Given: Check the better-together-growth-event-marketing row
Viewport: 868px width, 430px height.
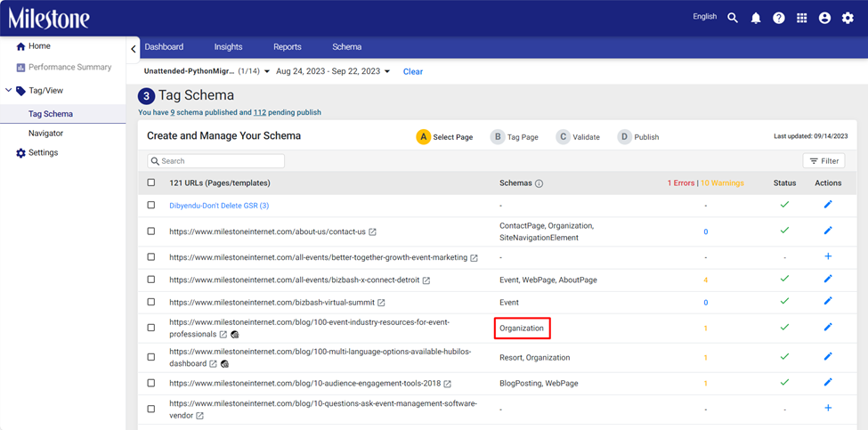Looking at the screenshot, I should 151,257.
